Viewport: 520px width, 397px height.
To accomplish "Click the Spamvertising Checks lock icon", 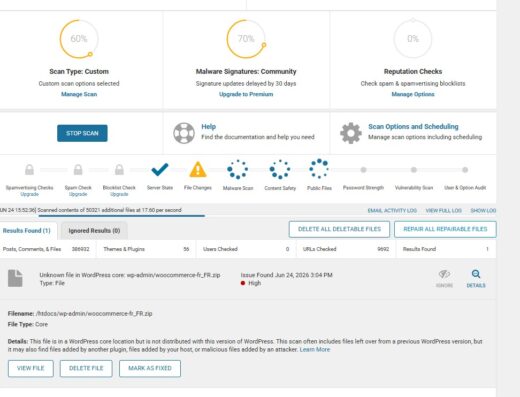I will 29,170.
